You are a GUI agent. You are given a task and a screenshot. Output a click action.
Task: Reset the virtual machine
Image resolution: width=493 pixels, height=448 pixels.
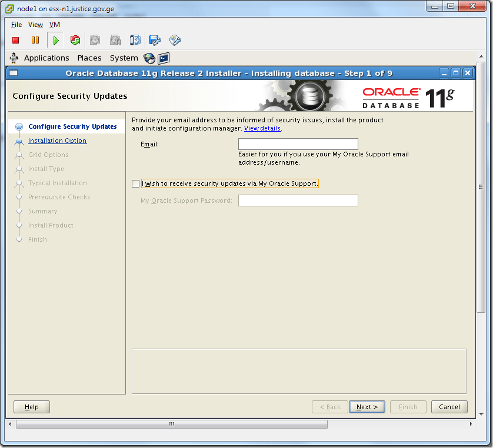76,40
